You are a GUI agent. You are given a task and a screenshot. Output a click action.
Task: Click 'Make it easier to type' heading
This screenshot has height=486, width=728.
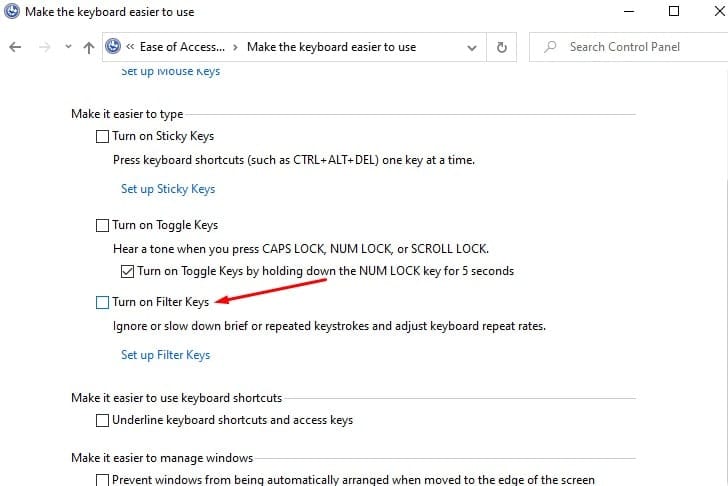pos(127,114)
